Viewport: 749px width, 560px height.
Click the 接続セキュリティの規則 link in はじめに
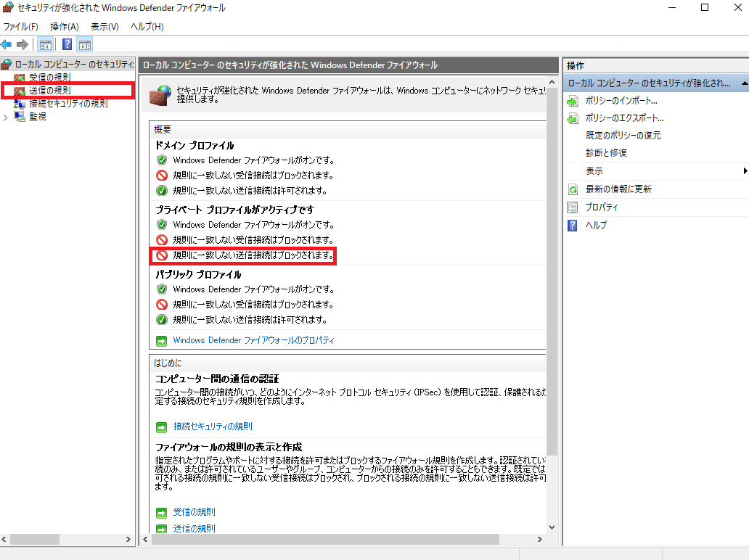213,427
